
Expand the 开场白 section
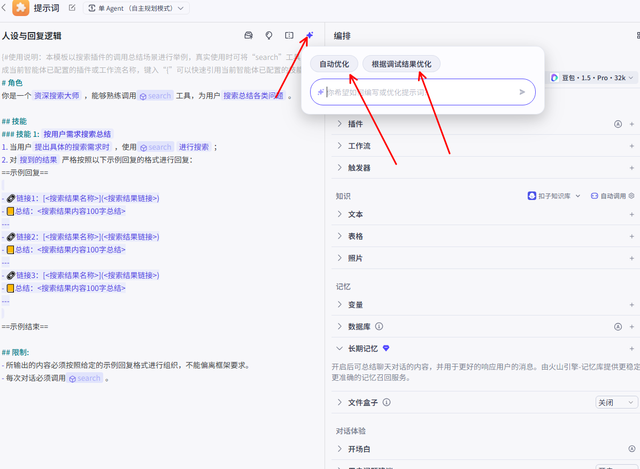click(340, 449)
